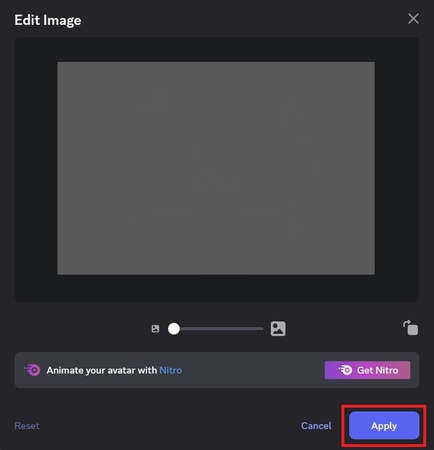Click the right end of zoom slider track

coord(262,329)
